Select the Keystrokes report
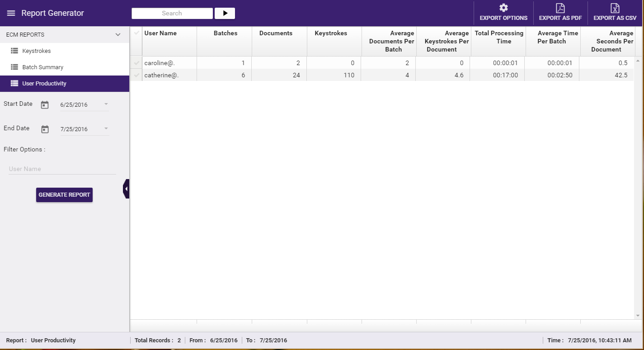 (x=37, y=51)
